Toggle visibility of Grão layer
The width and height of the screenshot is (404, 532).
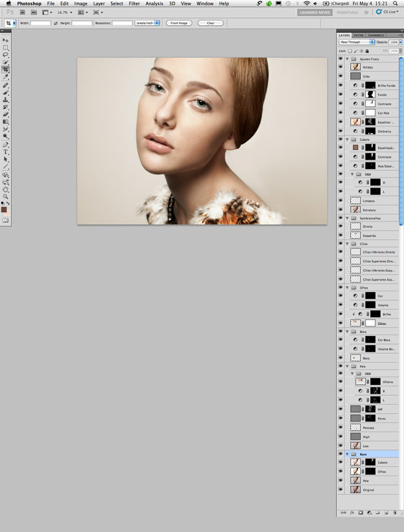pos(341,76)
